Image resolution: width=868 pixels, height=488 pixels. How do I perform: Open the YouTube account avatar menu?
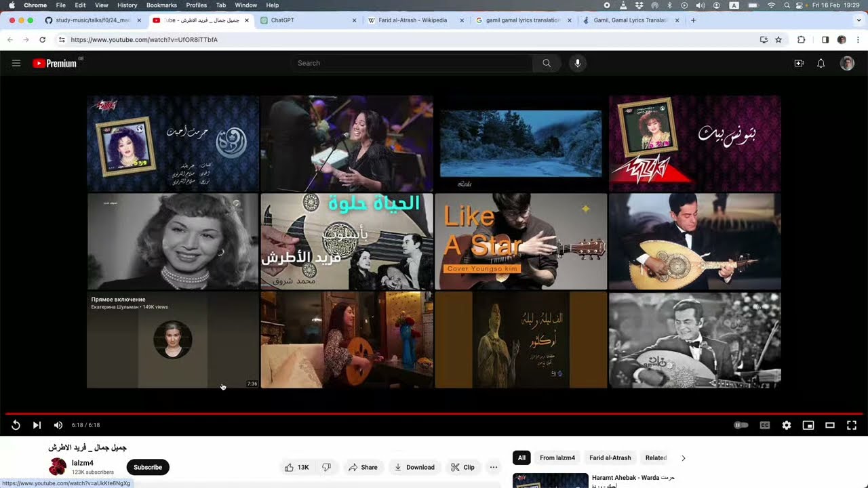(x=847, y=63)
